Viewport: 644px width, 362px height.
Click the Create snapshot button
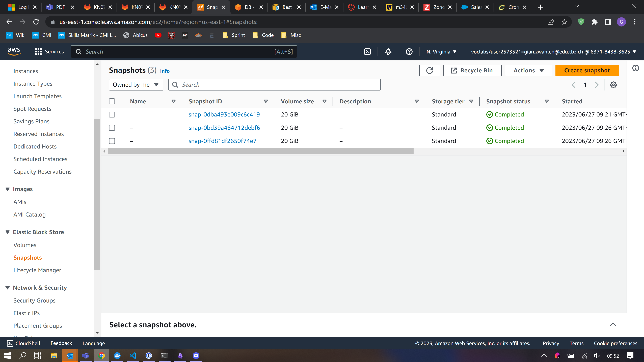coord(587,70)
